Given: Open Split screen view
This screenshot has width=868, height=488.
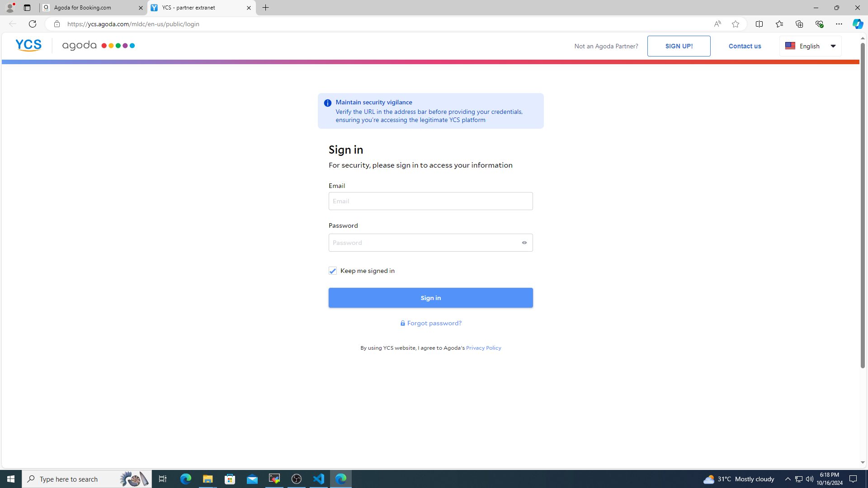Looking at the screenshot, I should pyautogui.click(x=759, y=24).
